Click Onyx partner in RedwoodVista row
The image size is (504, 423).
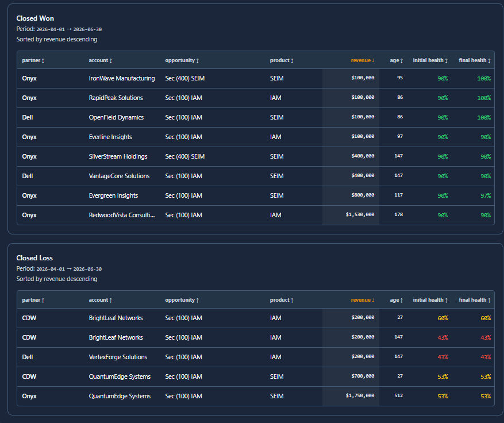tap(29, 216)
